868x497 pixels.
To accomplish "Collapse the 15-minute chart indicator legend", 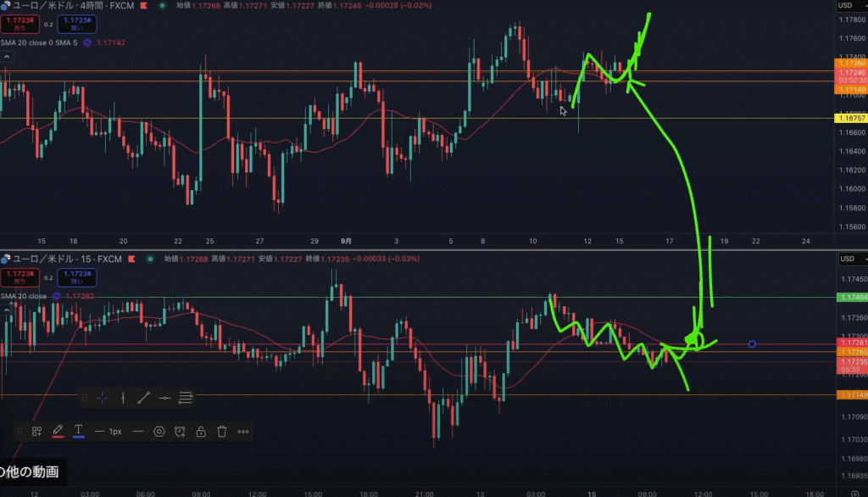I will pos(7,310).
